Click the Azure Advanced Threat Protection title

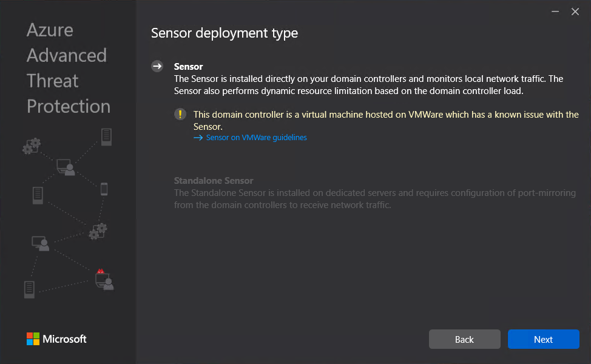click(68, 68)
